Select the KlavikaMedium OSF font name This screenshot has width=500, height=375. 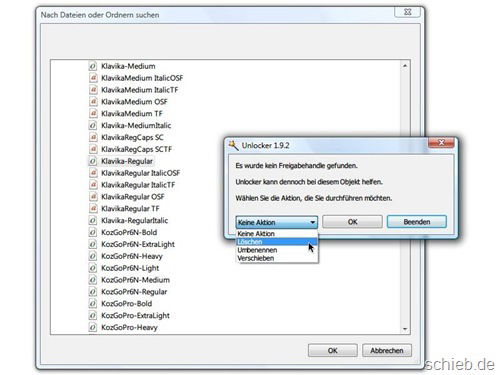(134, 102)
